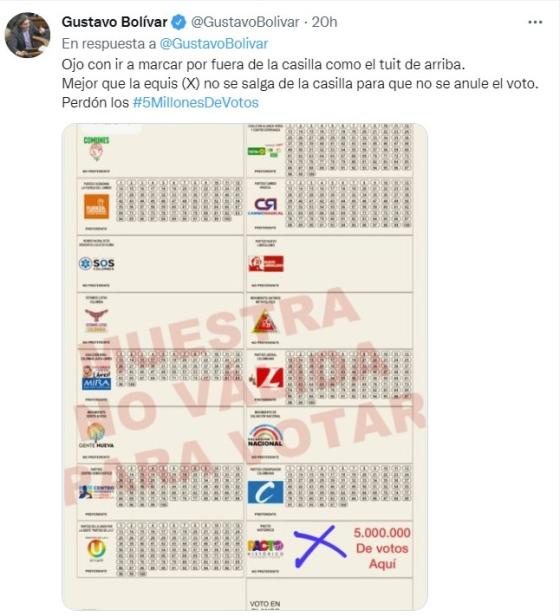Viewport: 560px width, 616px height.
Task: Open the ballot image thumbnail
Action: (x=245, y=367)
